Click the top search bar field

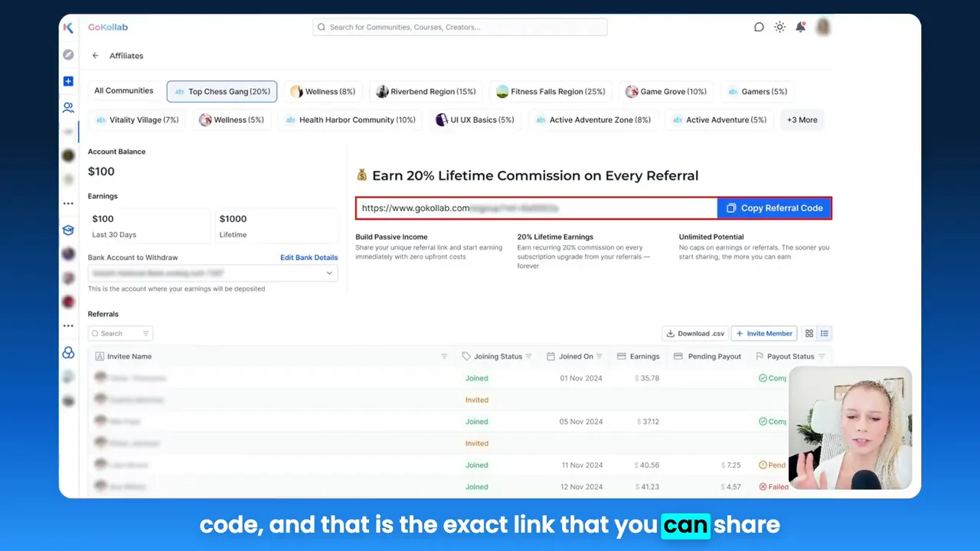click(x=459, y=27)
